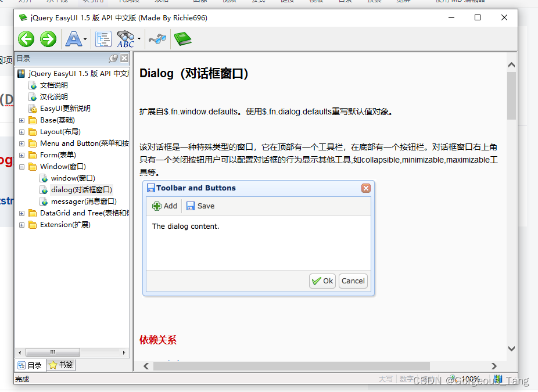Image resolution: width=538 pixels, height=392 pixels.
Task: Close the 目录 side panel
Action: 124,58
